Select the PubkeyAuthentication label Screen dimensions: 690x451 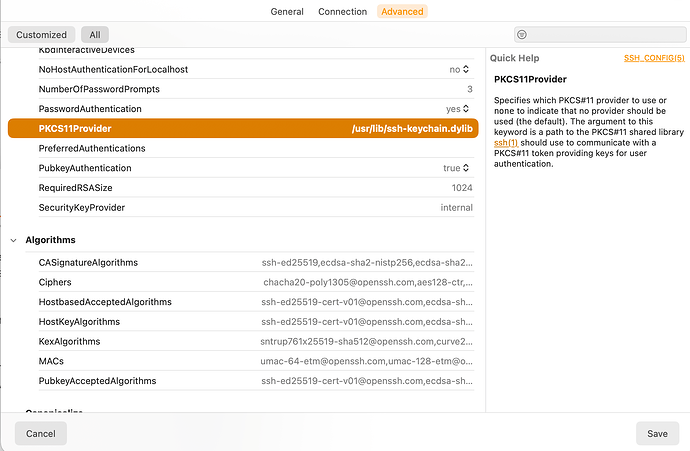[x=85, y=168]
